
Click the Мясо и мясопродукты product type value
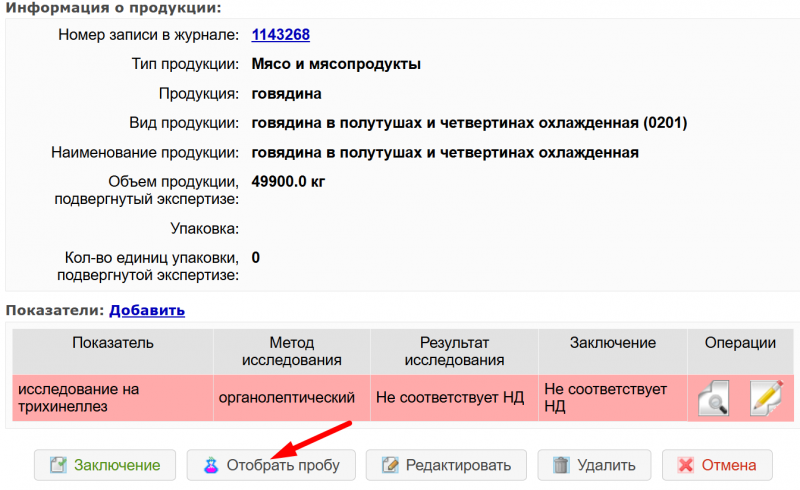[x=336, y=65]
